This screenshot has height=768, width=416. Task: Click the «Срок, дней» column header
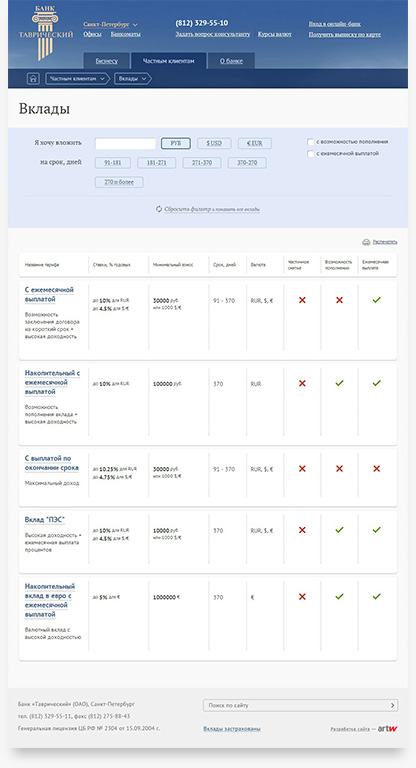(x=224, y=264)
